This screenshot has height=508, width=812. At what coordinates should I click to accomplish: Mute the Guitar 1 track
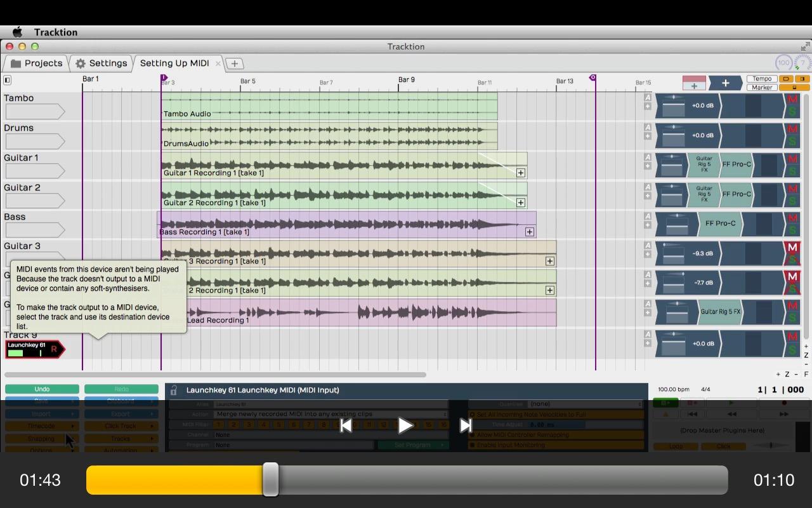pyautogui.click(x=792, y=159)
